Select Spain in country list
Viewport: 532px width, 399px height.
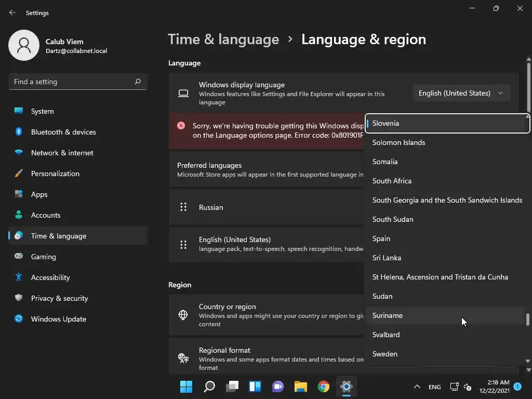[446, 238]
